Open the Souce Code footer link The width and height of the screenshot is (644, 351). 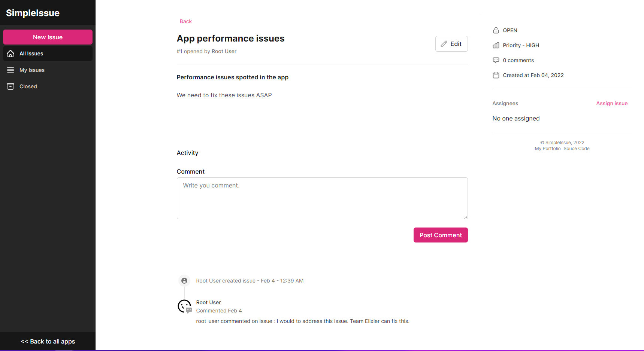576,148
